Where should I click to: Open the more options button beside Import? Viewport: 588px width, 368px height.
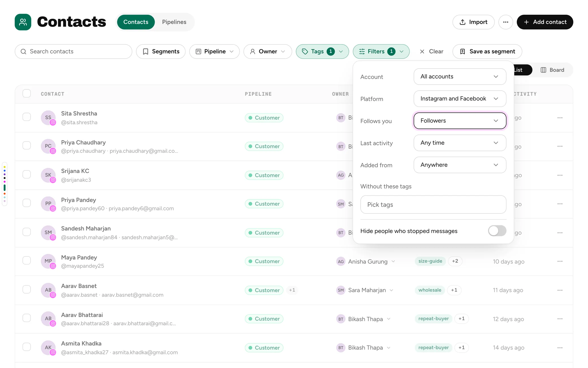point(505,22)
